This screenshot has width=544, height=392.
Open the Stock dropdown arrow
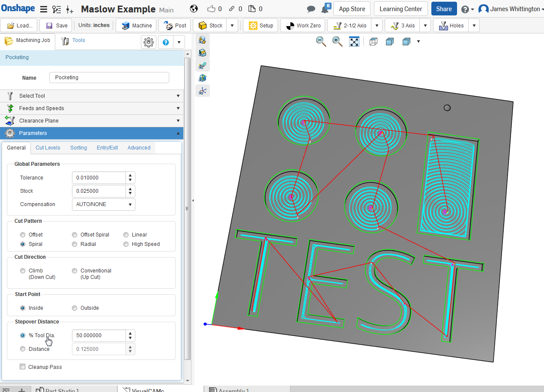(232, 25)
